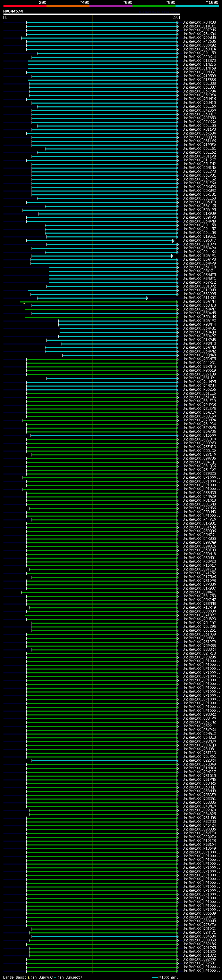Select the query name AV644574
Screen dimensions: 222x980
[13, 11]
